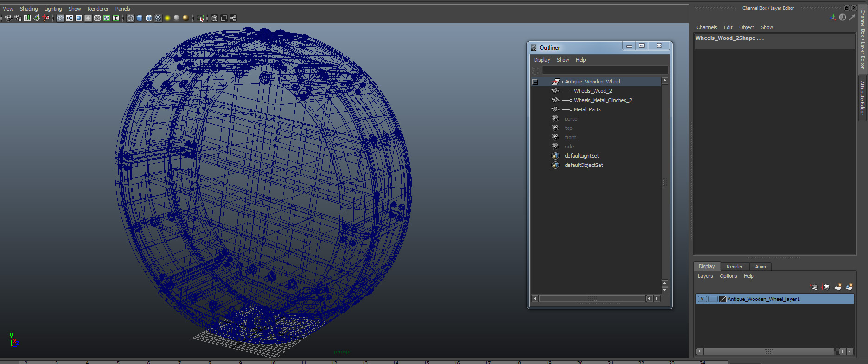
Task: Click the Isolate Select icon
Action: pyautogui.click(x=200, y=18)
